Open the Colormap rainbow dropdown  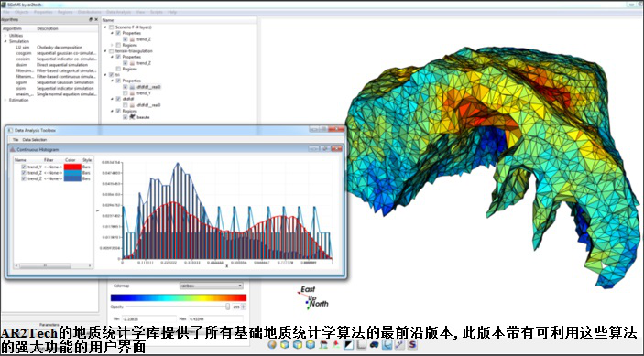(211, 286)
